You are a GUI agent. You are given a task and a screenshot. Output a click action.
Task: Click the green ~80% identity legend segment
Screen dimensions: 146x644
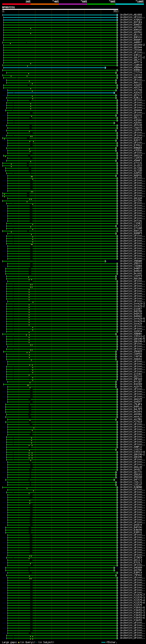point(101,4)
